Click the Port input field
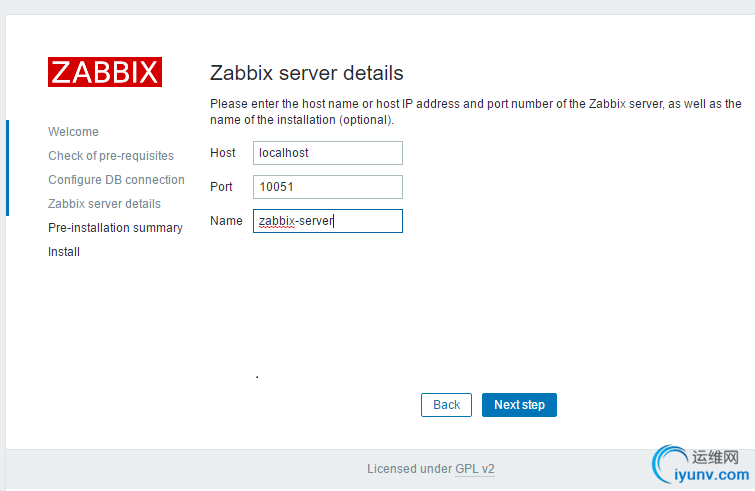 point(328,187)
